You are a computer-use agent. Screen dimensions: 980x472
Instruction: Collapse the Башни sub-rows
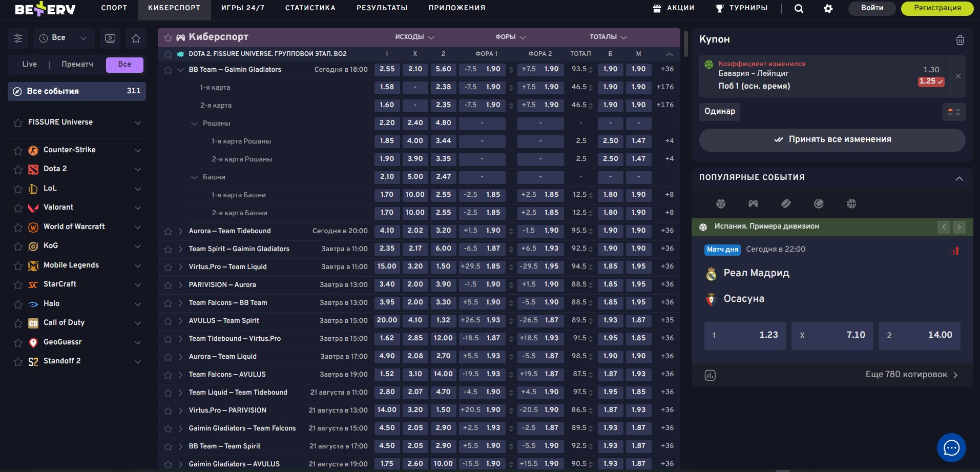coord(194,177)
